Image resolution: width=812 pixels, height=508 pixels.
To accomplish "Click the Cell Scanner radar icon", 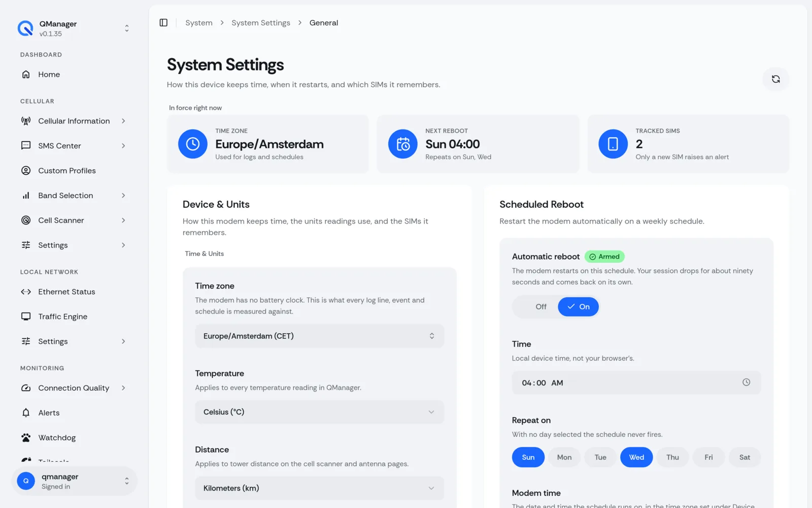I will point(26,220).
